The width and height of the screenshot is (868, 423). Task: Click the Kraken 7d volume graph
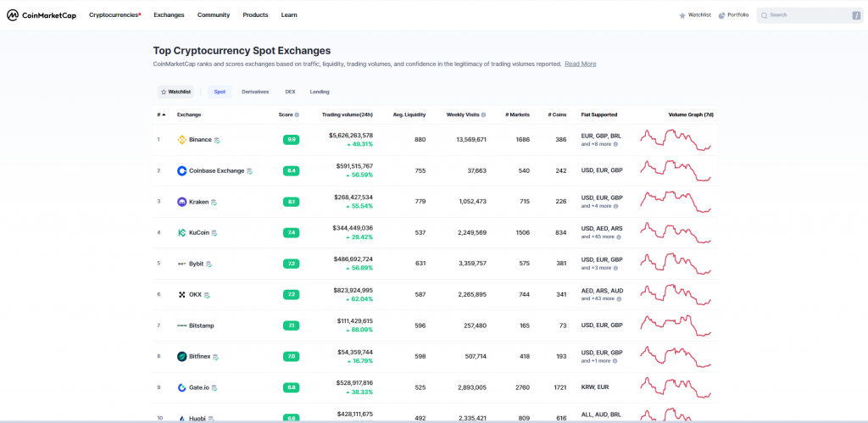(676, 202)
